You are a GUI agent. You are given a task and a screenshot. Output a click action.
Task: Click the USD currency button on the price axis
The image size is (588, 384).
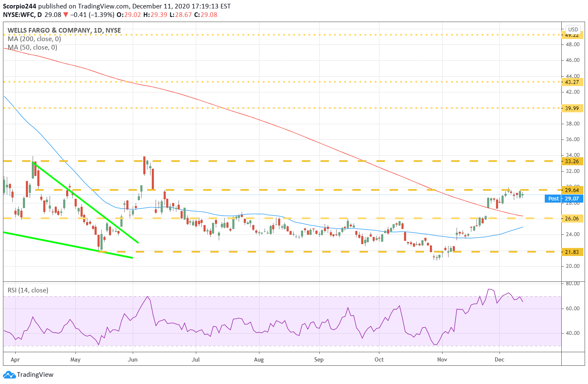573,29
